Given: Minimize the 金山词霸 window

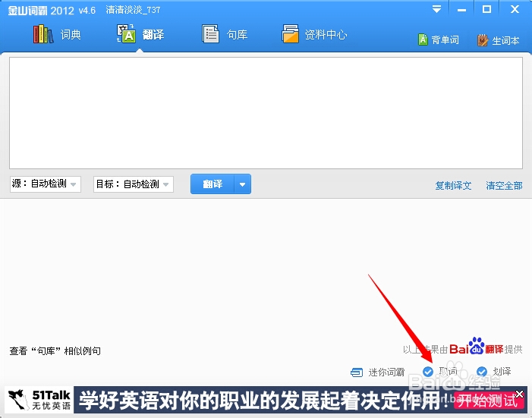Looking at the screenshot, I should click(461, 10).
